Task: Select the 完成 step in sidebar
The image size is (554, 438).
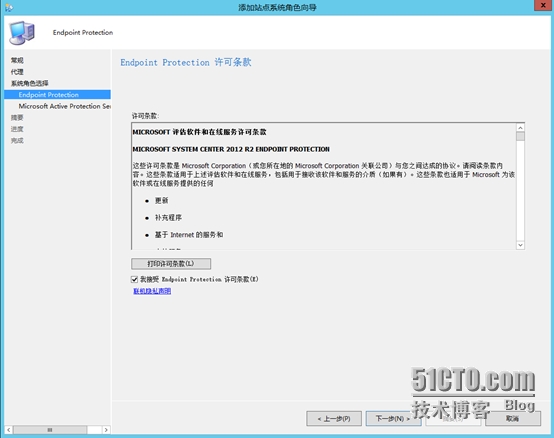Action: pyautogui.click(x=17, y=141)
